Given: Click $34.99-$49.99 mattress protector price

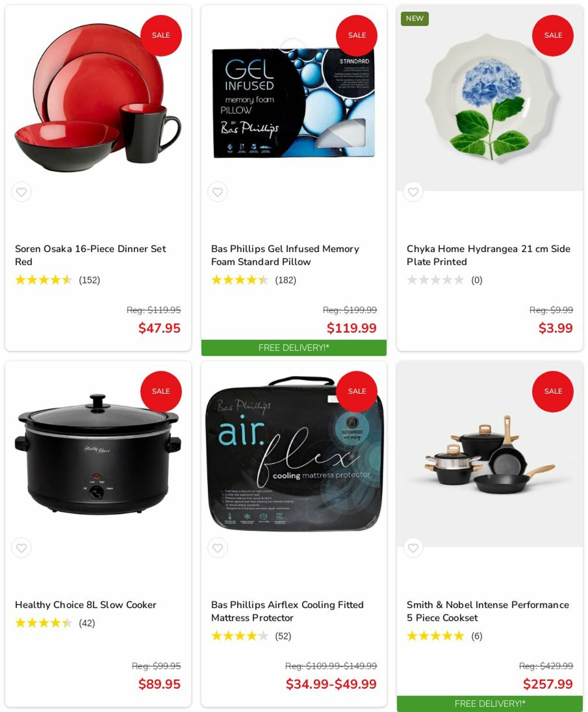Looking at the screenshot, I should click(x=331, y=684).
